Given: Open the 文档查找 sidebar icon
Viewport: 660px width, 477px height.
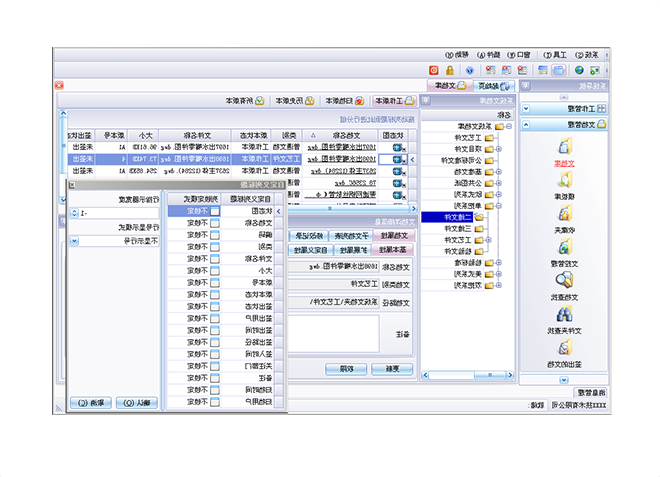Looking at the screenshot, I should (566, 283).
